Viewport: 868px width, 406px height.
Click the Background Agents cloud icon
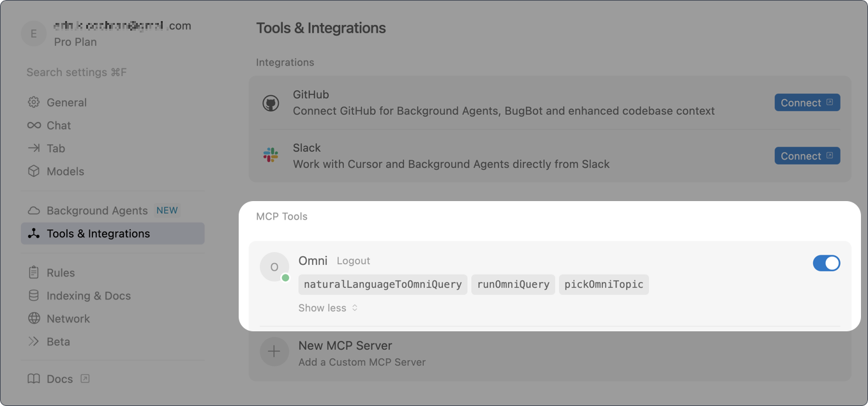[34, 211]
